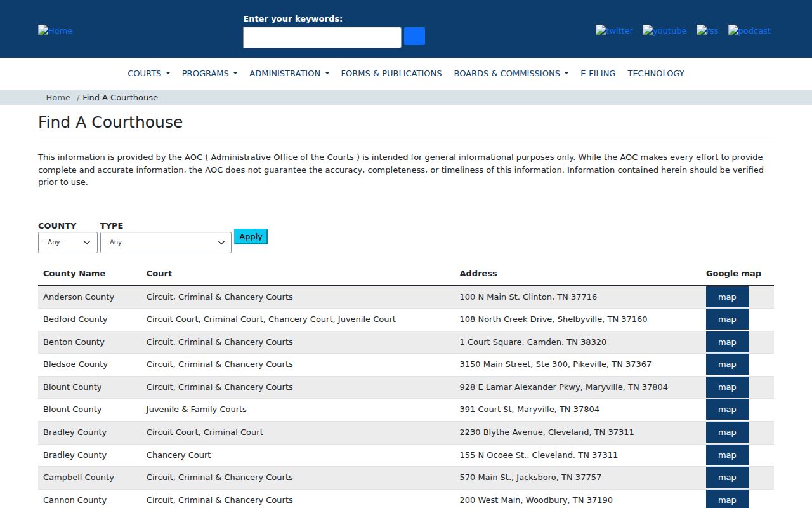Expand the Courts menu
This screenshot has height=508, width=812.
pos(148,73)
